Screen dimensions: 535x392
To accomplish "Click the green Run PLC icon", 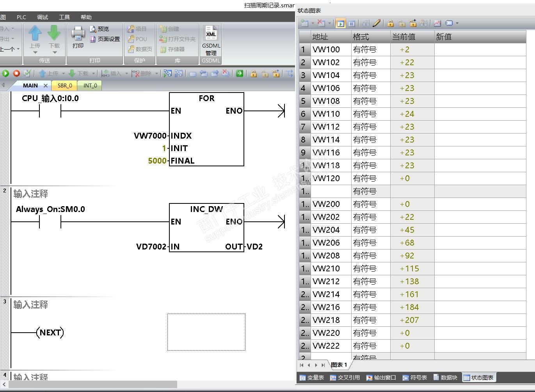I will point(5,73).
